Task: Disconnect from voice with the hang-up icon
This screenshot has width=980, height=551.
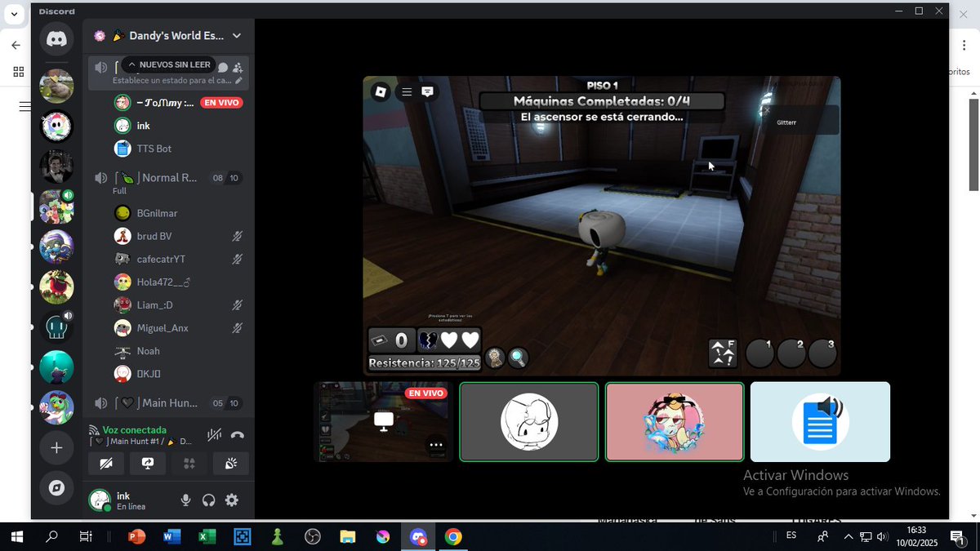Action: pos(238,436)
